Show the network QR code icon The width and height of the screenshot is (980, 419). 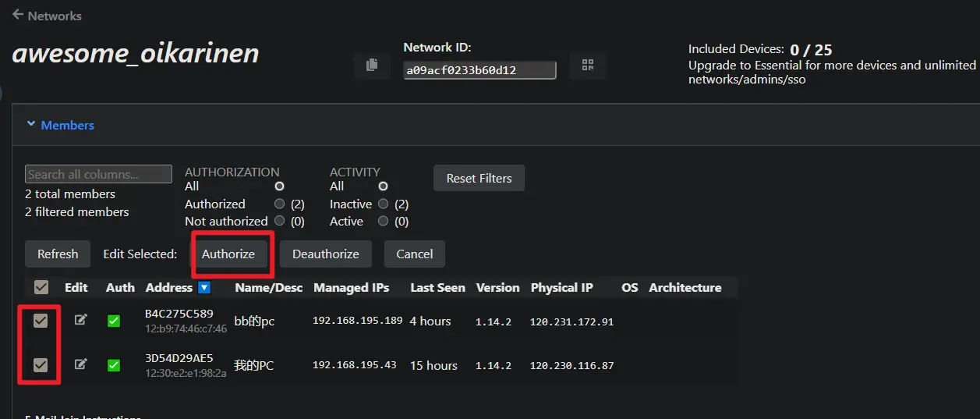tap(587, 66)
